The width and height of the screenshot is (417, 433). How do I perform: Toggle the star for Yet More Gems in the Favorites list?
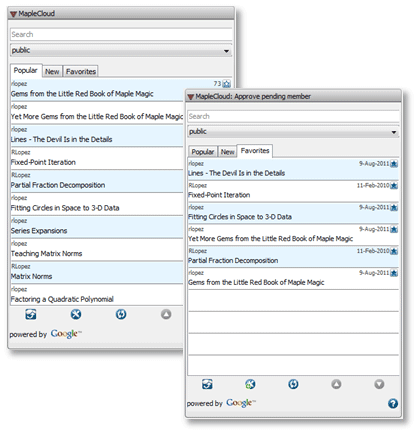pyautogui.click(x=394, y=229)
